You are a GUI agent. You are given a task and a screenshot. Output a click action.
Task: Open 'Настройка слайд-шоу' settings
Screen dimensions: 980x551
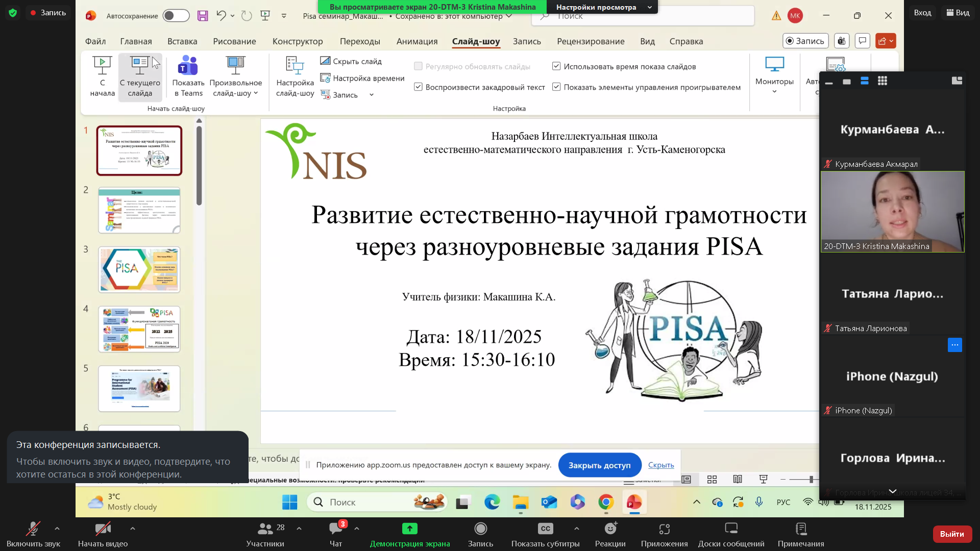pos(295,77)
